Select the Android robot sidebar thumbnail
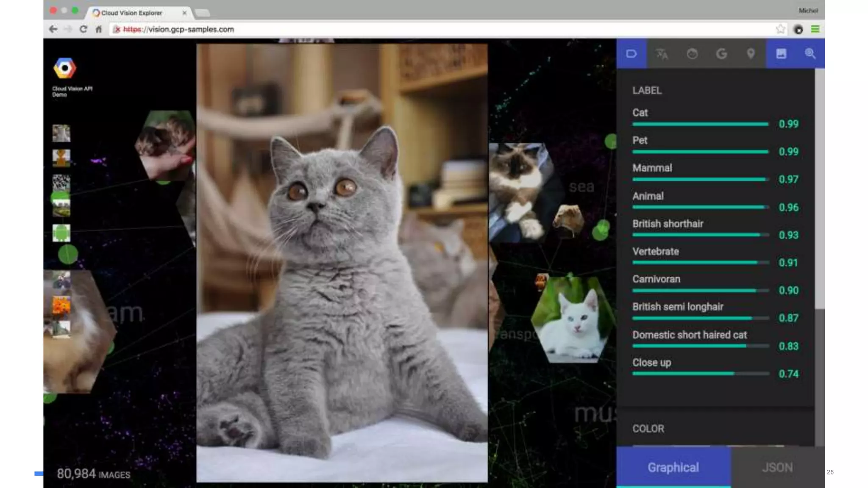868x488 pixels. (x=61, y=233)
